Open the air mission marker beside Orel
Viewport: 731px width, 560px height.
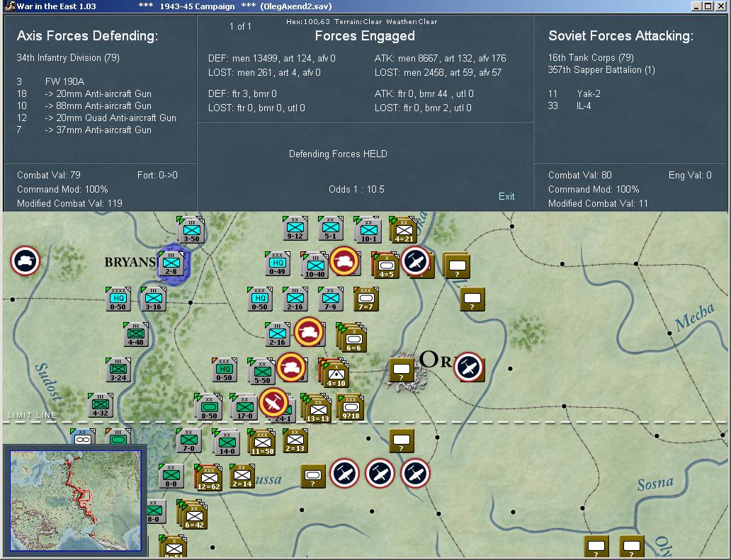[x=468, y=367]
